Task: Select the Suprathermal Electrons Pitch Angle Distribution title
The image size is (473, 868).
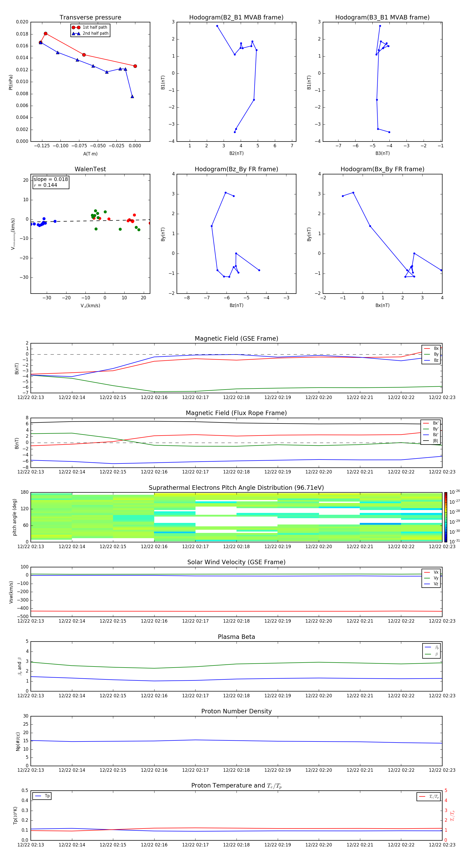Action: [x=236, y=488]
